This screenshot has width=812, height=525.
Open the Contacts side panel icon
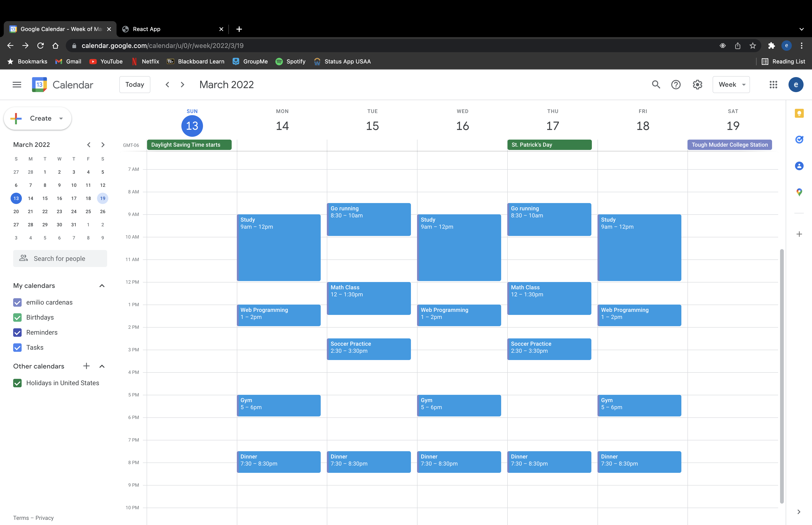tap(799, 166)
